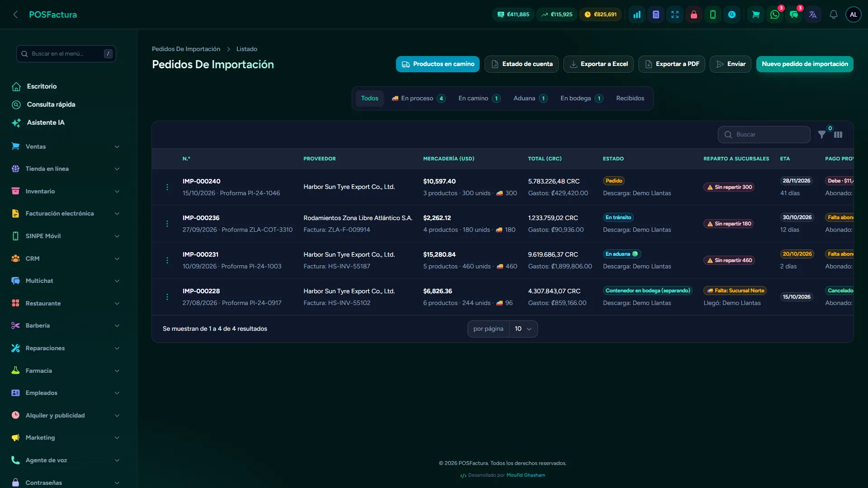Screen dimensions: 868x488
Task: Open the per-page results dropdown
Action: point(524,329)
